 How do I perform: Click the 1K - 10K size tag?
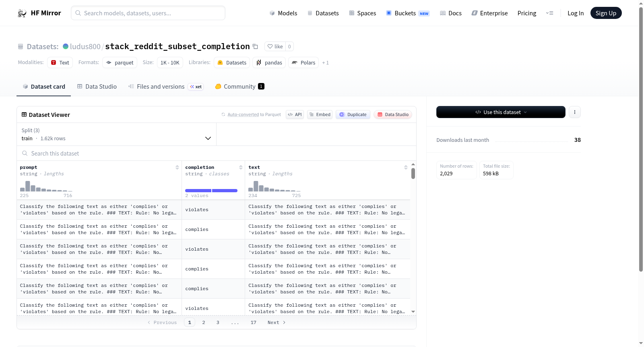[170, 62]
